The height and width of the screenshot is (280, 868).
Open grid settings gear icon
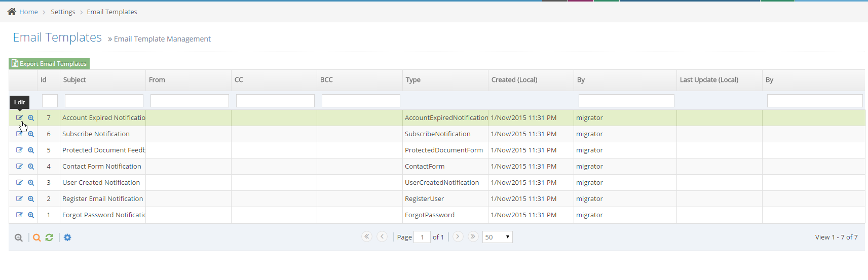click(67, 237)
